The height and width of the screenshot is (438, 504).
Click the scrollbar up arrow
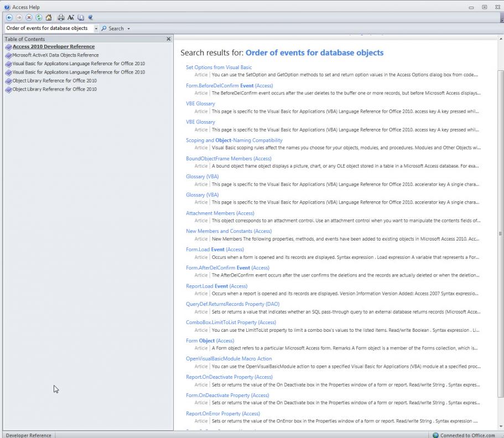click(501, 39)
